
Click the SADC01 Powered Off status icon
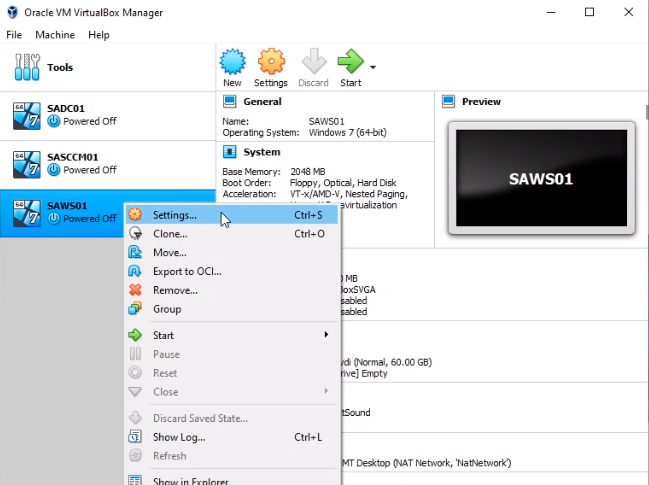tap(54, 121)
